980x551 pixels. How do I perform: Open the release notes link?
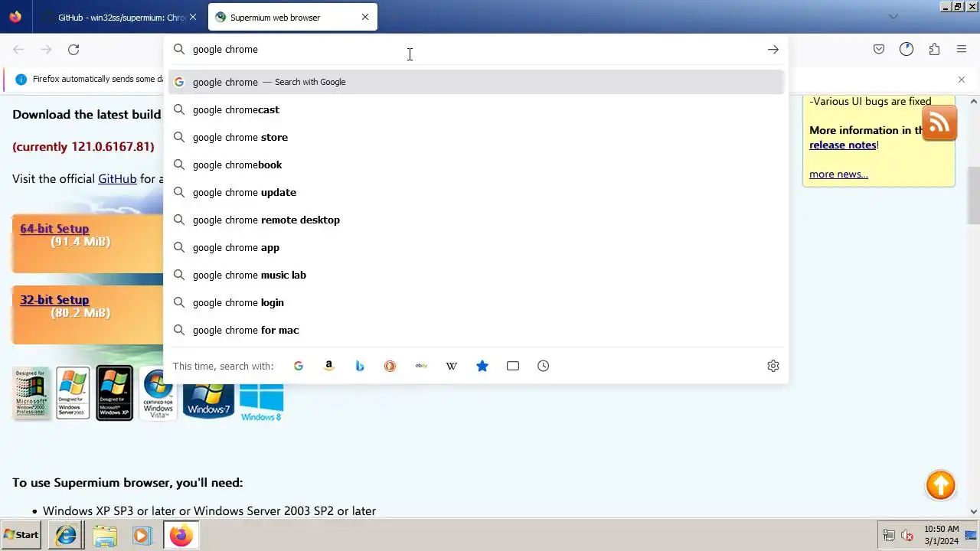(843, 145)
